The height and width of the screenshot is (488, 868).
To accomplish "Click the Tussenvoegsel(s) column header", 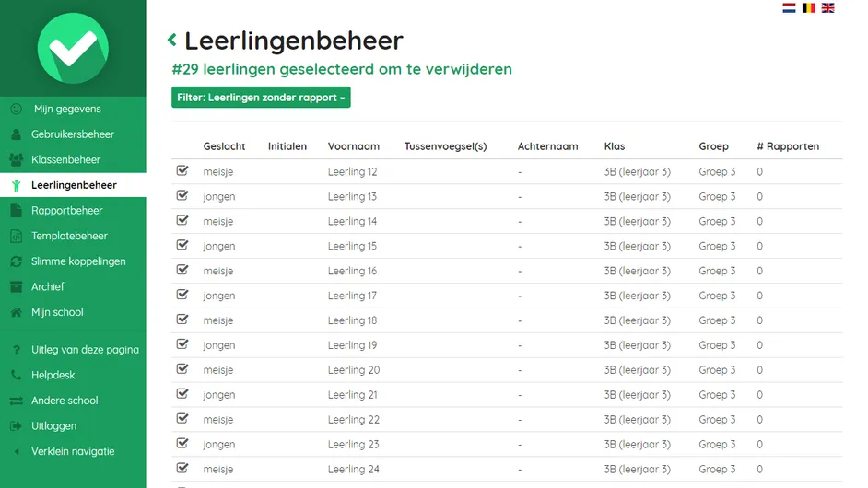I will point(446,146).
